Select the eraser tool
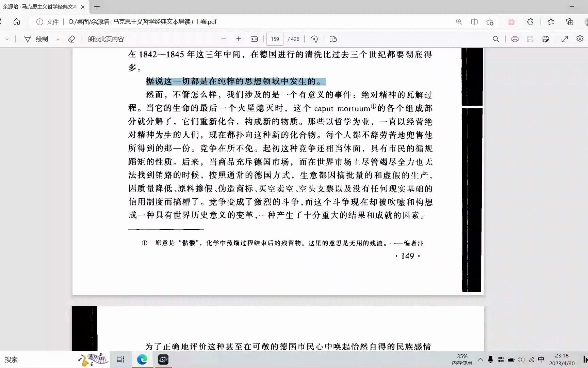588x368 pixels. 71,39
